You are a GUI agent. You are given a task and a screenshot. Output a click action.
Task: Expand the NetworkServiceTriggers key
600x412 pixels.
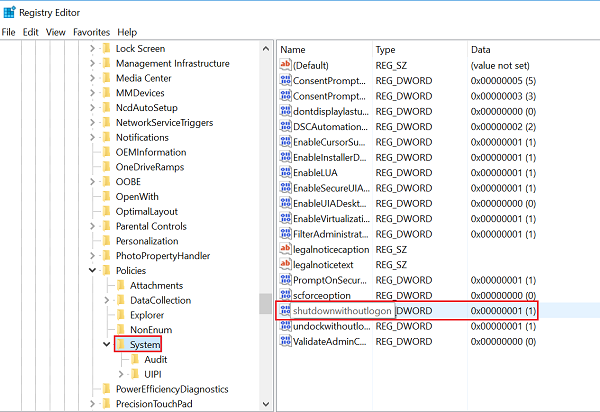[92, 122]
